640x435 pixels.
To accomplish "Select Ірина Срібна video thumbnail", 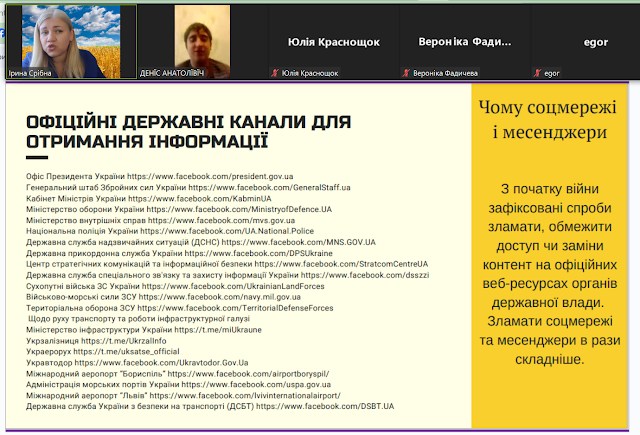I will pos(71,42).
